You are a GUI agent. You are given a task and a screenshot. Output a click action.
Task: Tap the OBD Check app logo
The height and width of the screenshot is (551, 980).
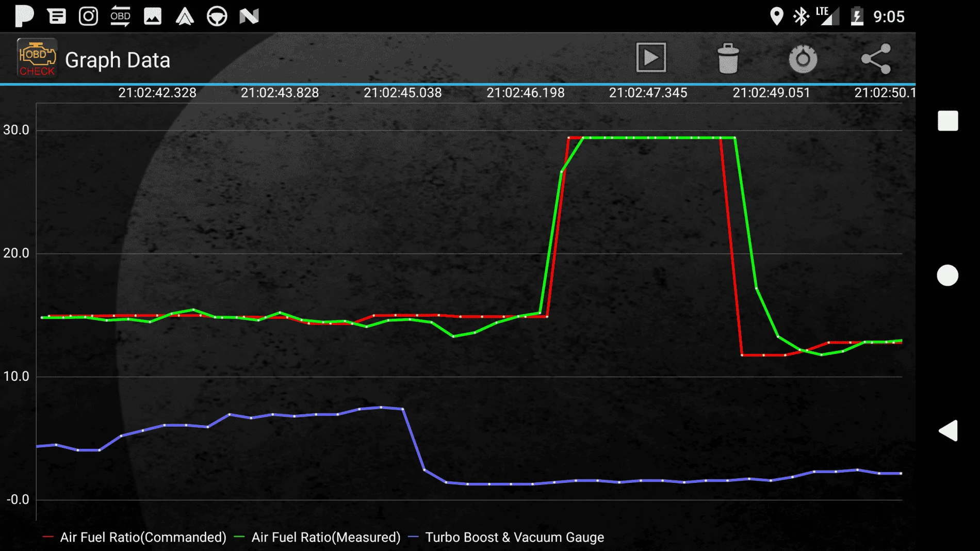click(x=37, y=58)
